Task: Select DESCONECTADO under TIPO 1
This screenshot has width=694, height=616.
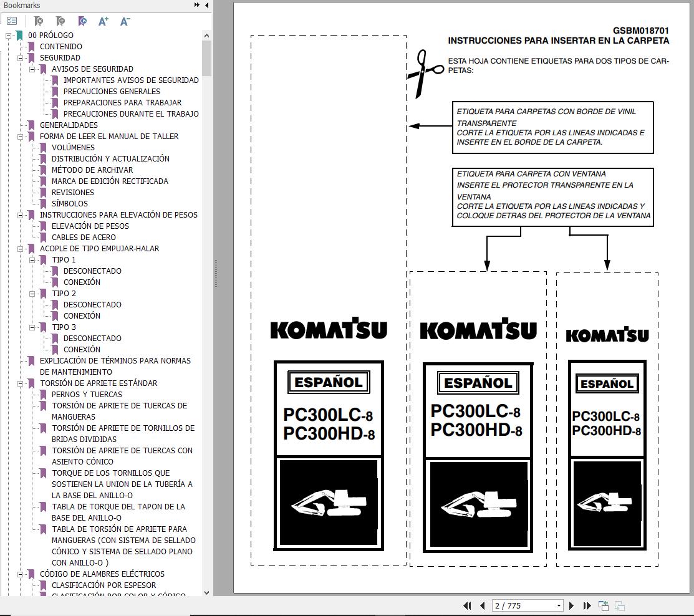Action: click(x=92, y=271)
